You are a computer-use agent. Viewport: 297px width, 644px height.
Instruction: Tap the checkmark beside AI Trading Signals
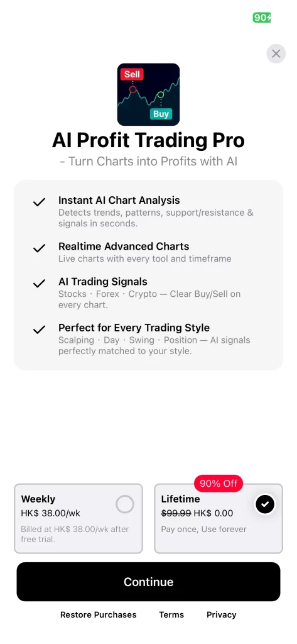pyautogui.click(x=40, y=283)
